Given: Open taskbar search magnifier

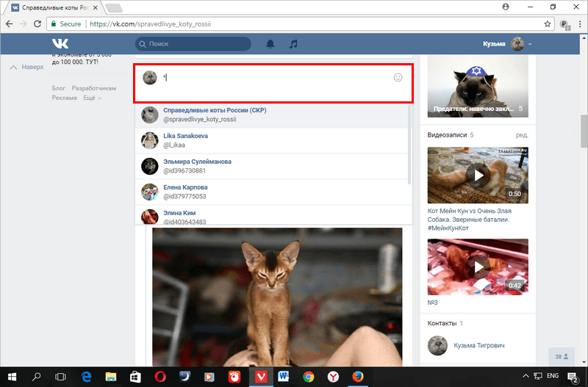Looking at the screenshot, I should [x=36, y=377].
